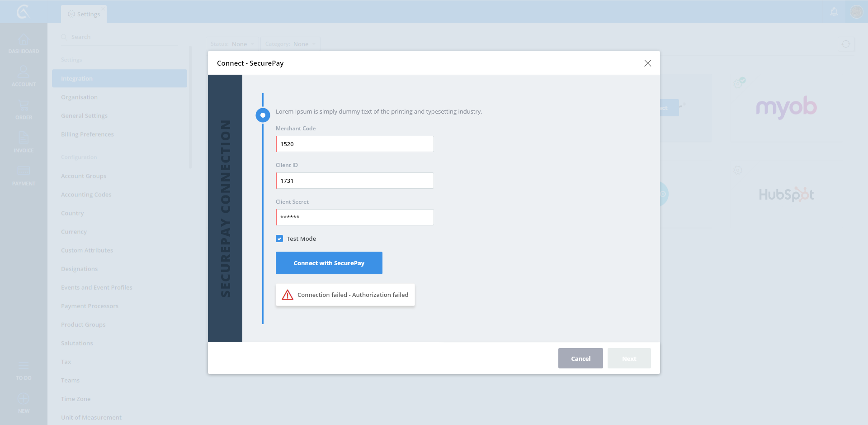Expand the Status filter dropdown
The image size is (868, 425).
[x=232, y=44]
